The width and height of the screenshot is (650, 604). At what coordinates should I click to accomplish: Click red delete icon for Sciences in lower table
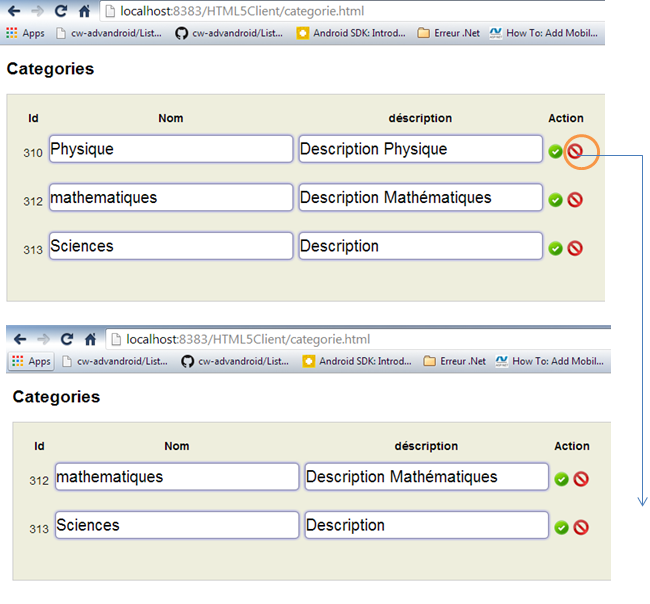tap(581, 527)
